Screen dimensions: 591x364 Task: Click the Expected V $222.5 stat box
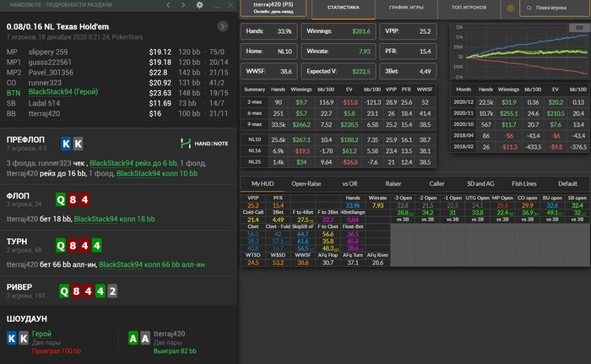338,71
